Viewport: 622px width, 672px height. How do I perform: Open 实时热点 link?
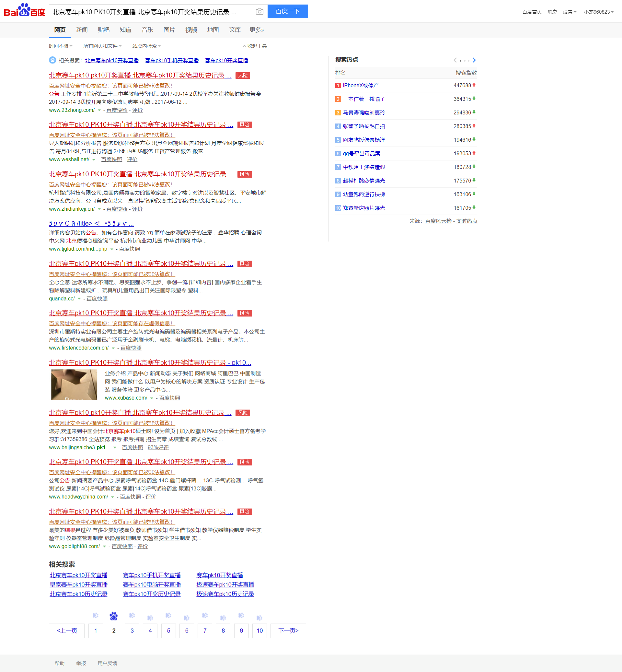(466, 221)
